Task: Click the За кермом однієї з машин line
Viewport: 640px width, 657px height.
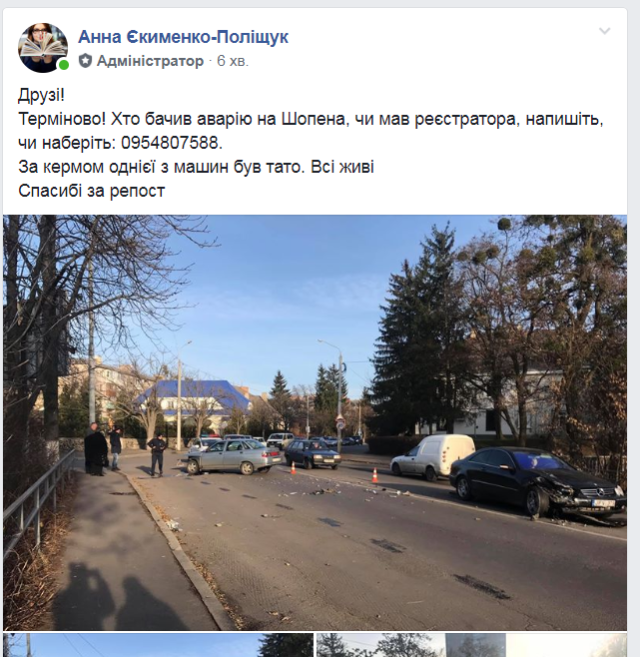Action: pyautogui.click(x=196, y=167)
